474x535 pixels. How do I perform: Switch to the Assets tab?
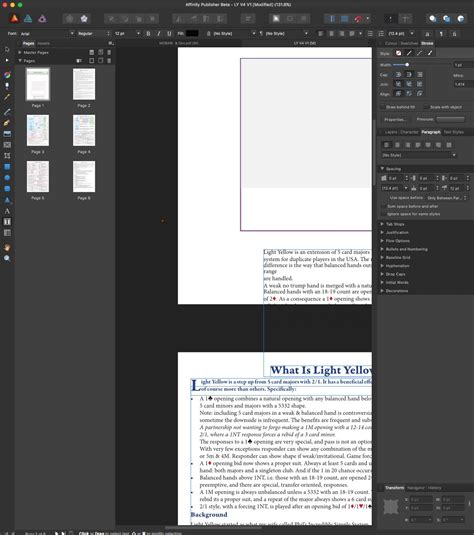43,44
